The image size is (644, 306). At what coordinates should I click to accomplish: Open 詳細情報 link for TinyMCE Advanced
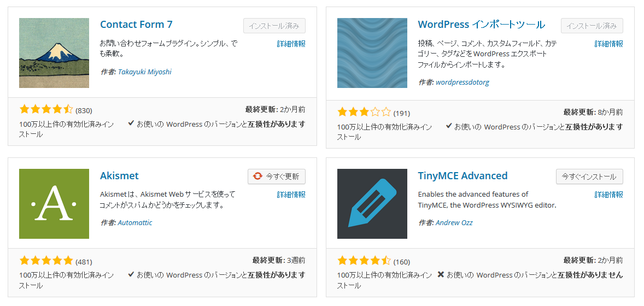coord(608,195)
